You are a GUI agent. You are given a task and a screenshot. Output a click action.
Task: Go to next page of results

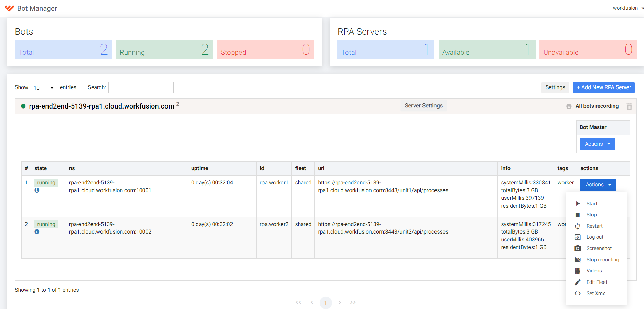click(x=340, y=302)
